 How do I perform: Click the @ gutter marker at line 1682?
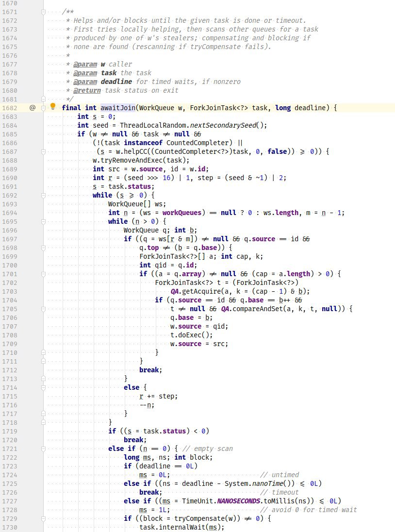point(33,108)
